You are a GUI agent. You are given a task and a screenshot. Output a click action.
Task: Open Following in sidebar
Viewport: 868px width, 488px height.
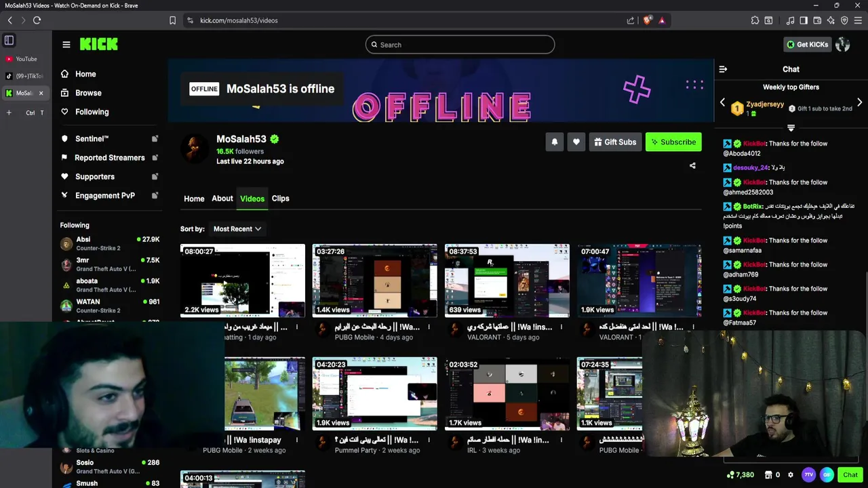pyautogui.click(x=85, y=112)
